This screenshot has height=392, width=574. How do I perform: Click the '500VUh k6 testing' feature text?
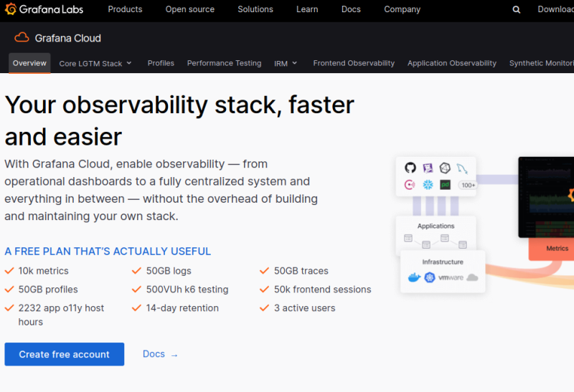[x=187, y=290]
